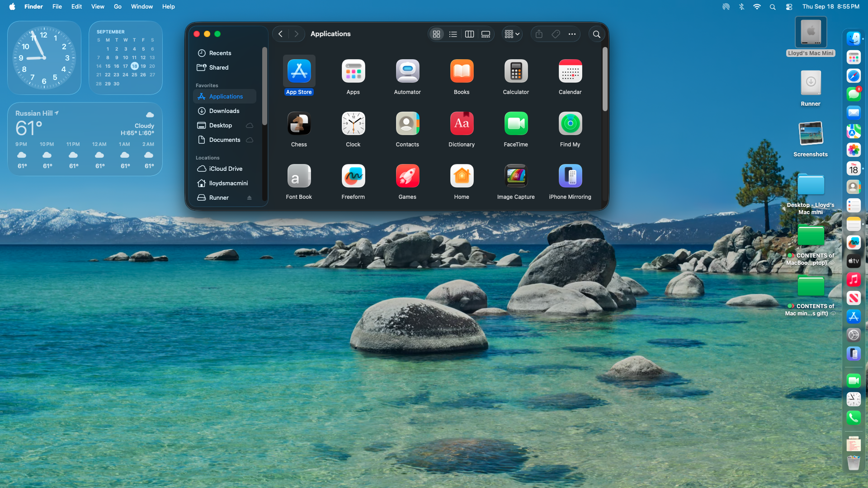
Task: Eject the Runner volume in sidebar
Action: click(249, 197)
